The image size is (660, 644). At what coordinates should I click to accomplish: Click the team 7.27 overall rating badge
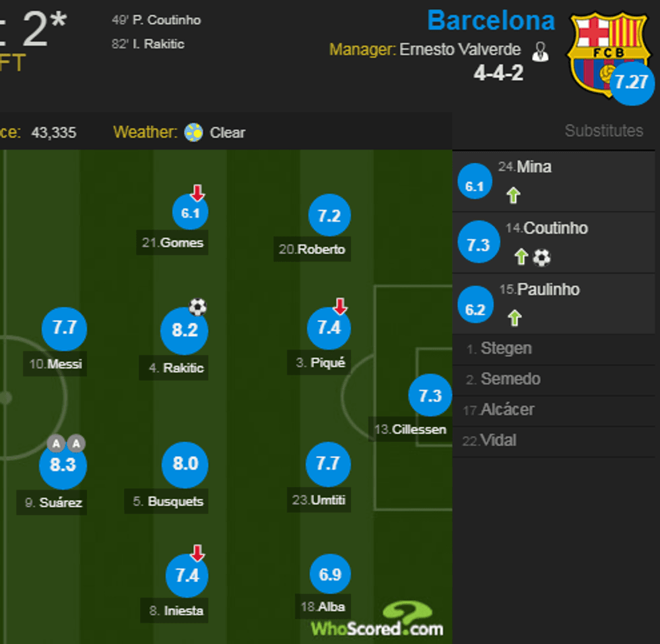[632, 83]
